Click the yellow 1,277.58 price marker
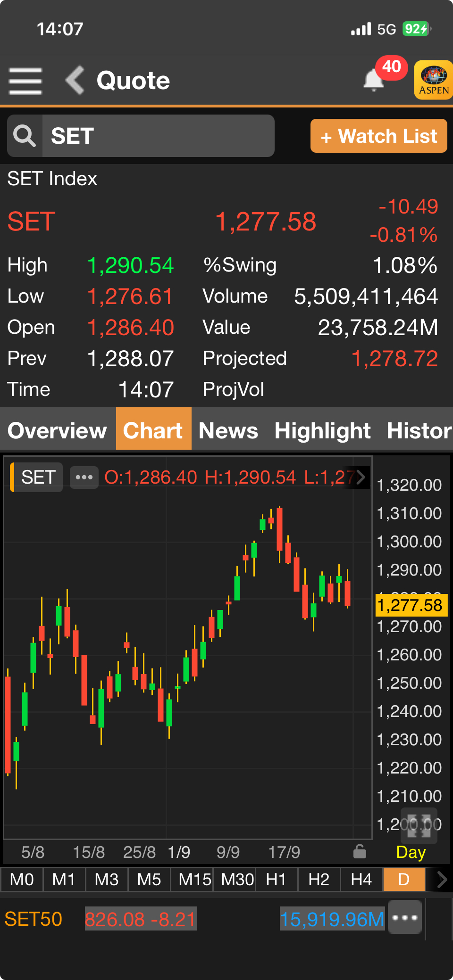The height and width of the screenshot is (980, 453). click(410, 605)
